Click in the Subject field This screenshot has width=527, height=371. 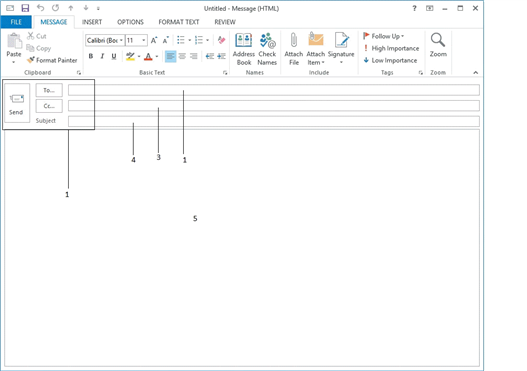click(274, 121)
